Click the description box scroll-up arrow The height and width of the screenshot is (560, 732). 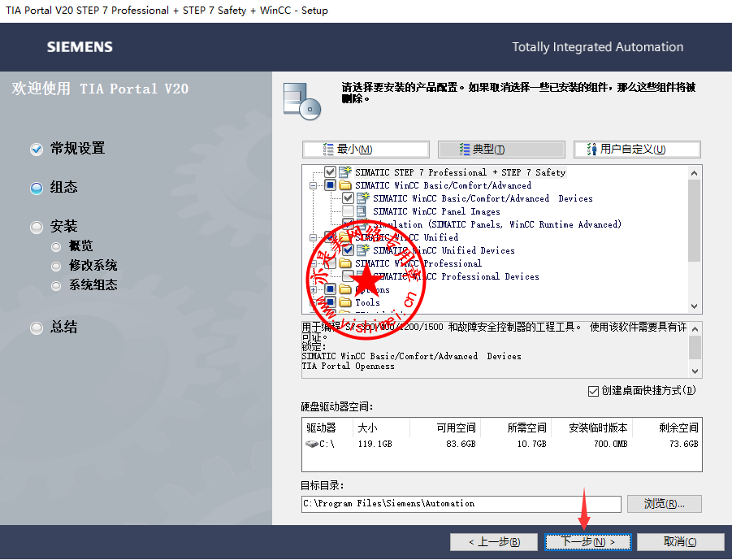(695, 329)
